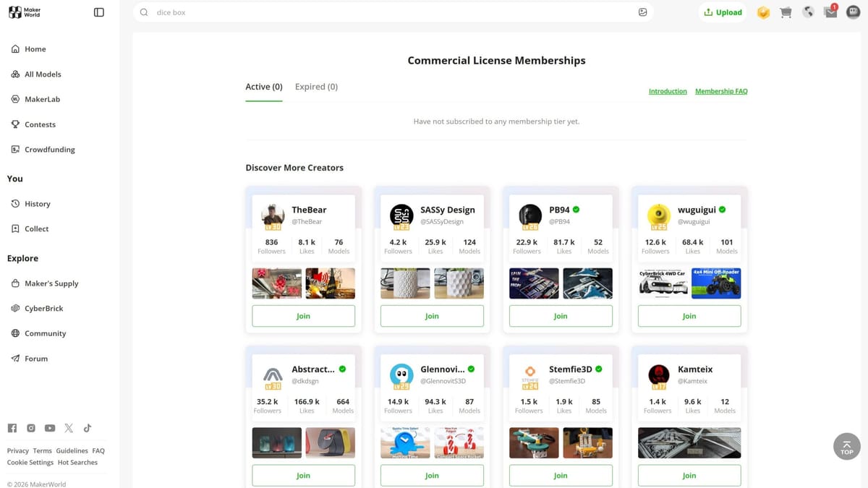Join Abstract... (@dkdsgn) membership

303,475
